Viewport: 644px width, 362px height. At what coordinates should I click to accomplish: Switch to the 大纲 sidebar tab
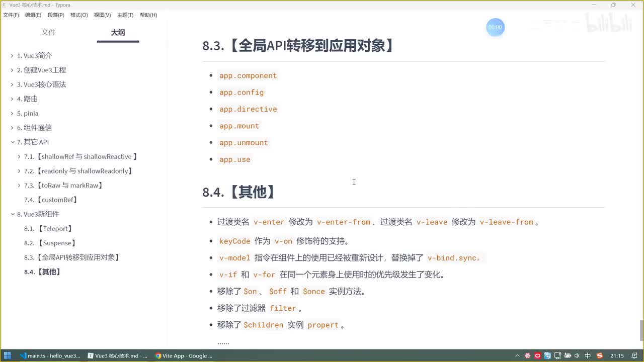(x=118, y=32)
